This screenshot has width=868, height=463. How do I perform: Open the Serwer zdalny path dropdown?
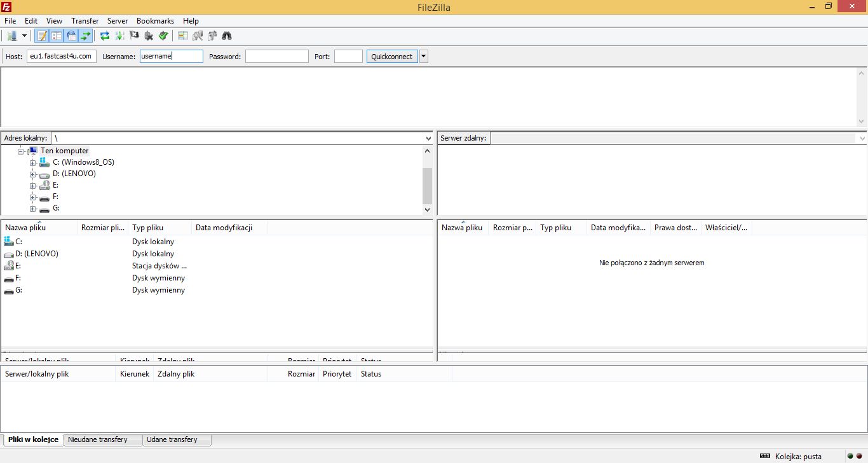(862, 138)
